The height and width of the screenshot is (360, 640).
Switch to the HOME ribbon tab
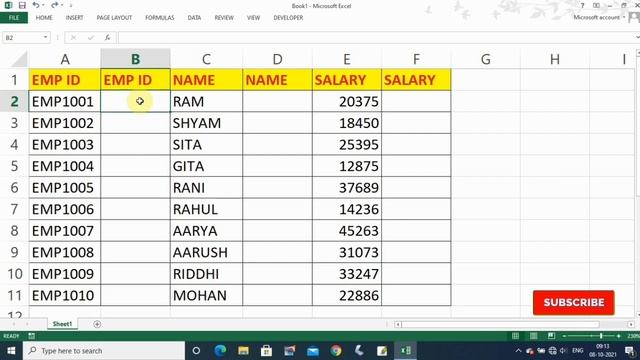tap(44, 18)
